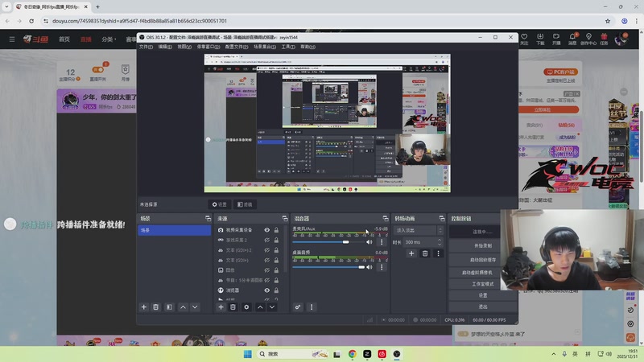
Task: Move source down in the Sources list
Action: coord(272,307)
